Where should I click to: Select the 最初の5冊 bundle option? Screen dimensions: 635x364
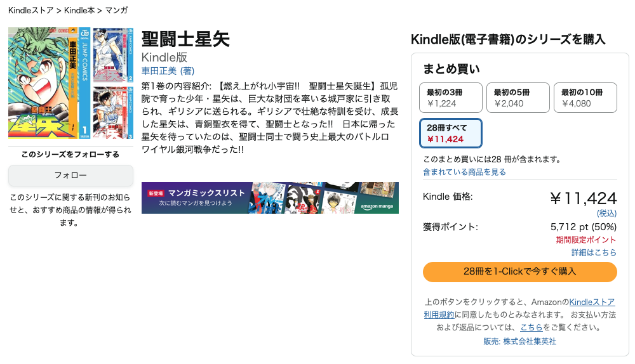(x=518, y=98)
